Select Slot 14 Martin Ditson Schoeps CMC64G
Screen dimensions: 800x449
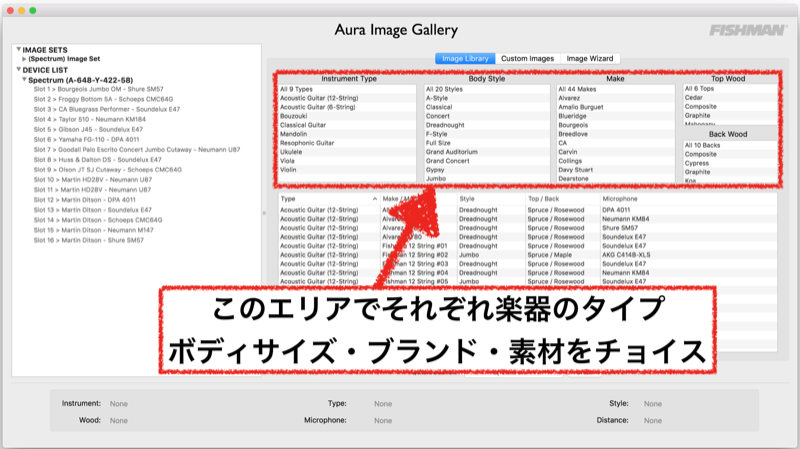point(98,220)
